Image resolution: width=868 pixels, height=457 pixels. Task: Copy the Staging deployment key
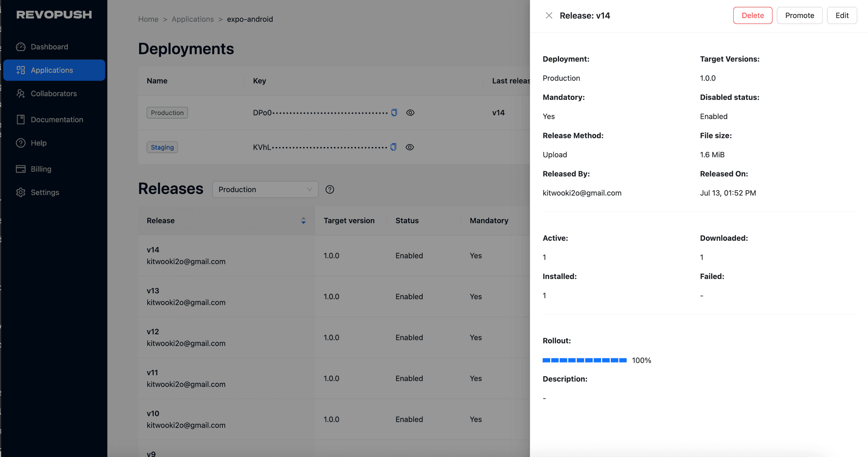(x=393, y=147)
